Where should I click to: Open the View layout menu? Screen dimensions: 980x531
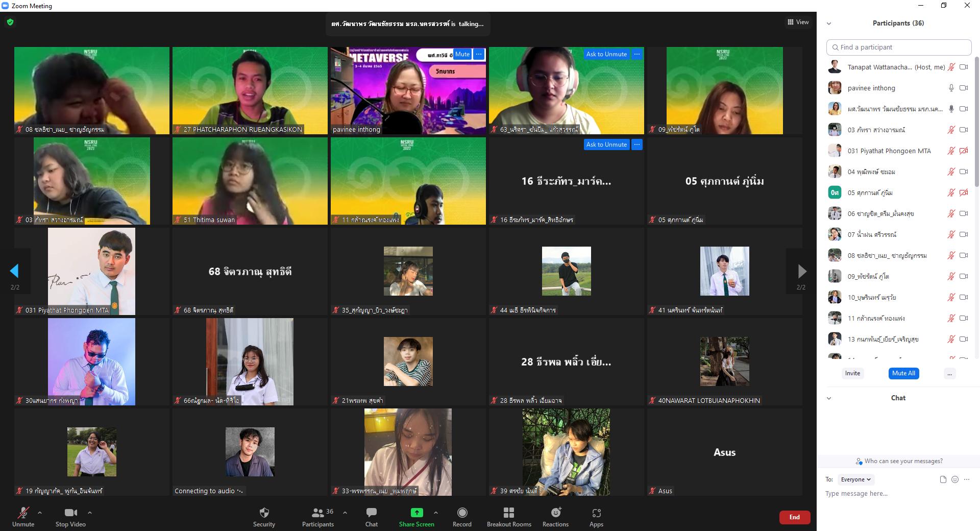[798, 22]
